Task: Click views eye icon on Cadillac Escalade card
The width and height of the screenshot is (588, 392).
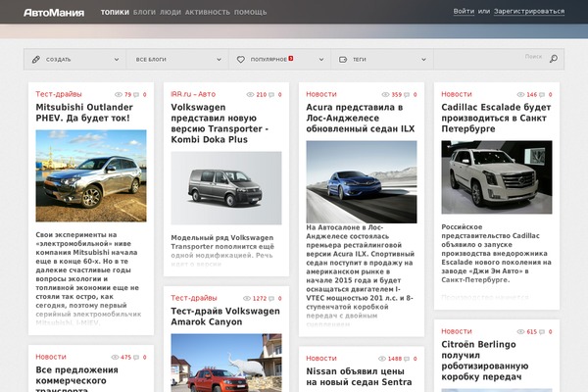Action: (x=521, y=94)
